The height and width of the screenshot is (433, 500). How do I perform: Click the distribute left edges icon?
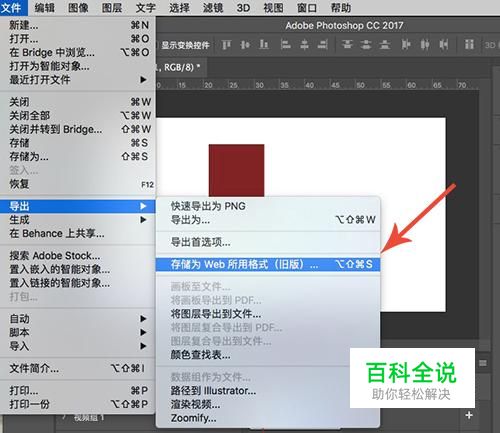coord(406,44)
